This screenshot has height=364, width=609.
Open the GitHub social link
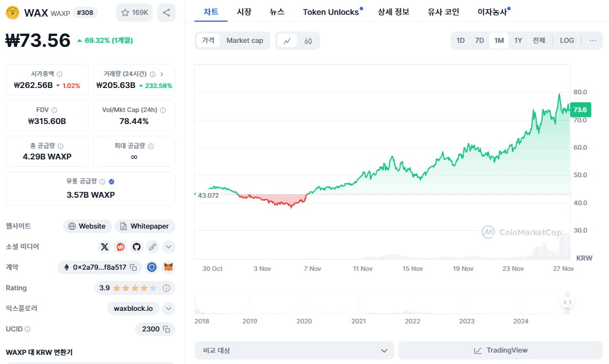pyautogui.click(x=136, y=246)
